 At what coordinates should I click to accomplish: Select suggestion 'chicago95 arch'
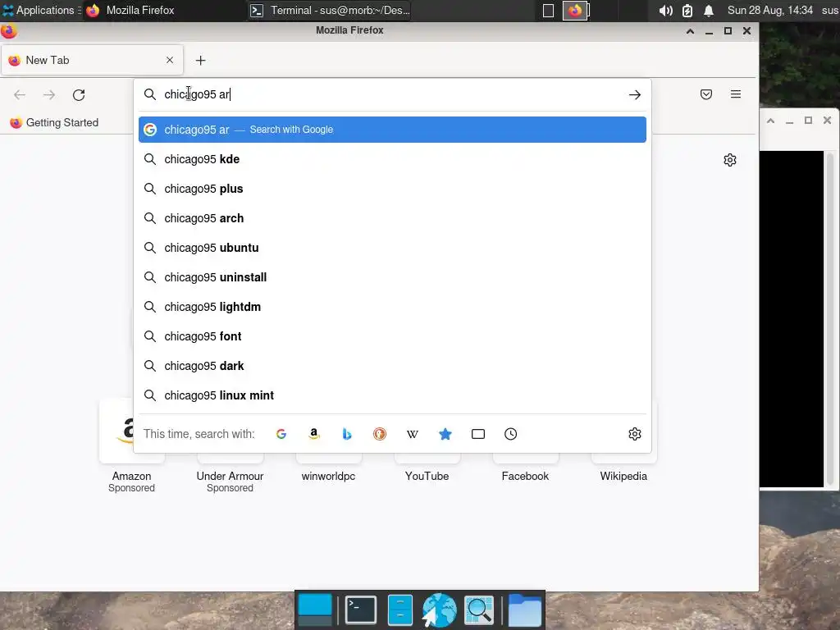[392, 218]
